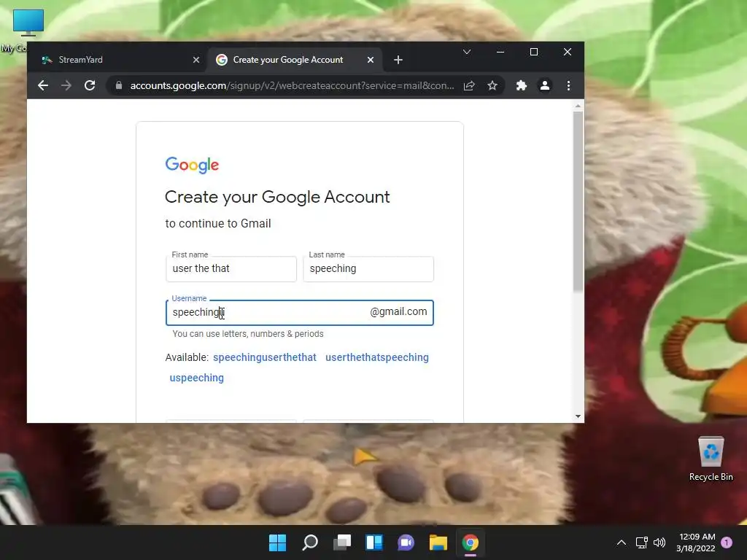Image resolution: width=747 pixels, height=560 pixels.
Task: Open the Chrome profile icon
Action: [x=544, y=86]
